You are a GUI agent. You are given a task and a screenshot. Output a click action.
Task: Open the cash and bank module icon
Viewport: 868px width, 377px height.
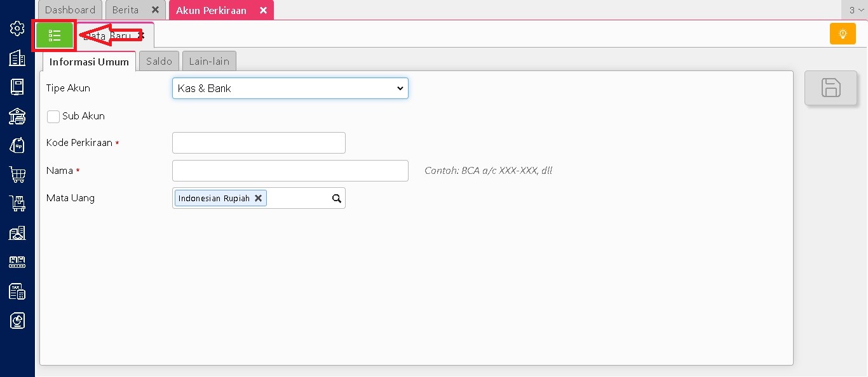click(x=17, y=116)
